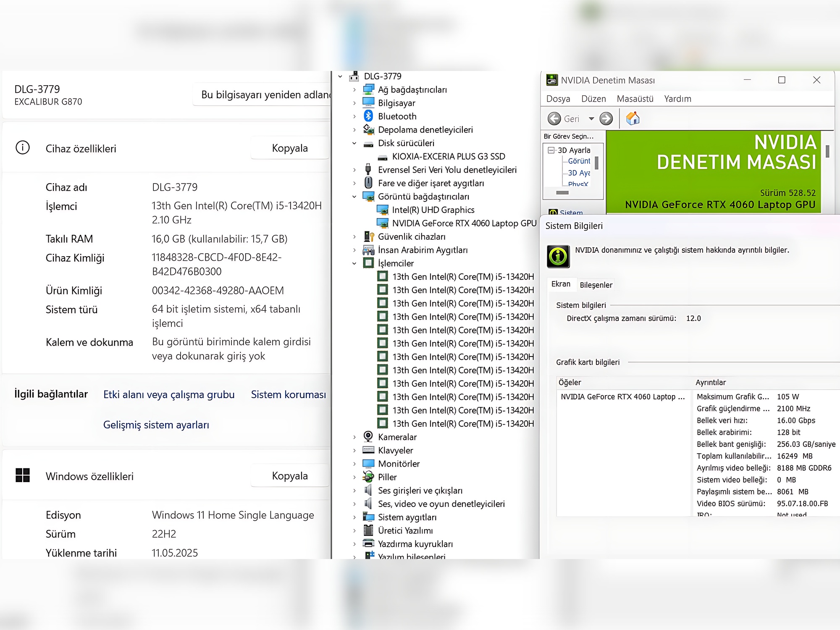Click the Kameralar webcam icon
840x630 pixels.
[x=368, y=437]
